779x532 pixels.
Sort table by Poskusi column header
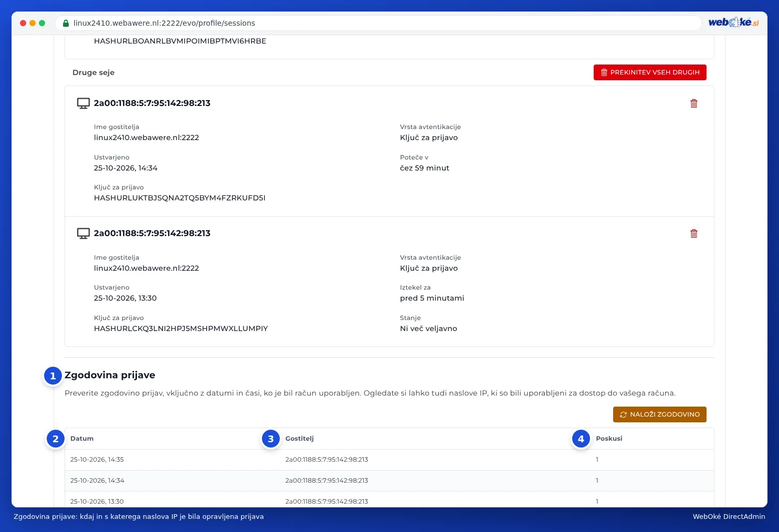point(609,439)
